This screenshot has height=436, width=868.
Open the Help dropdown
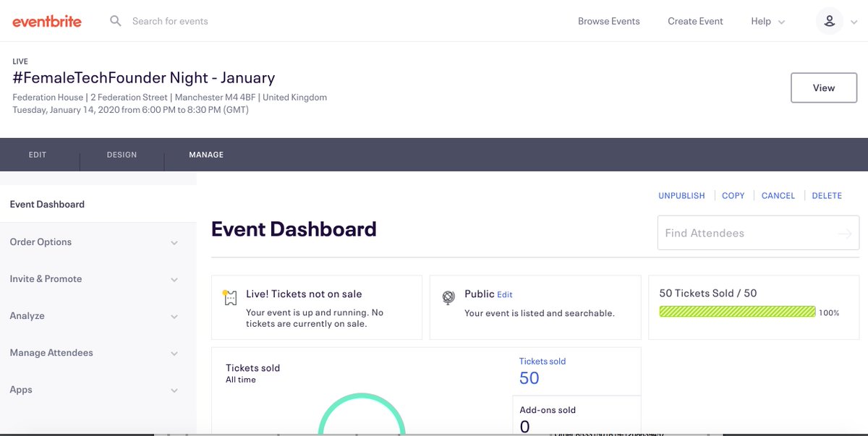(767, 21)
